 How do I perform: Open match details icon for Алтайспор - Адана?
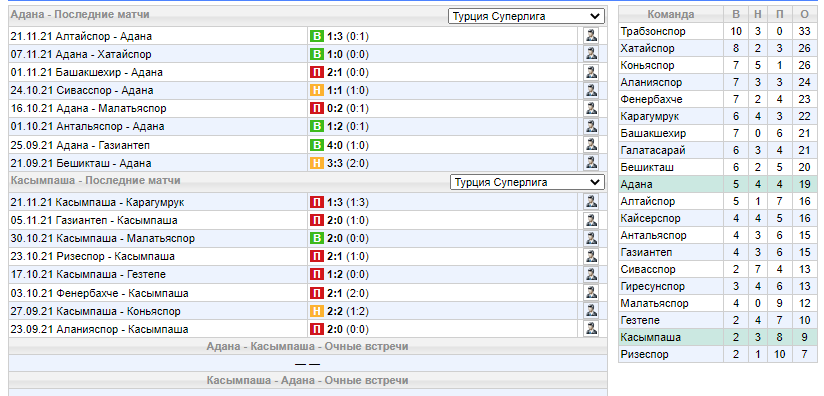point(591,36)
